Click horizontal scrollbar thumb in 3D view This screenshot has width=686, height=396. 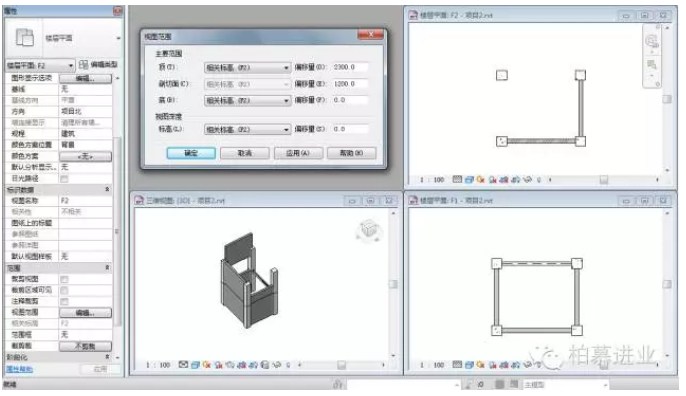pyautogui.click(x=342, y=365)
